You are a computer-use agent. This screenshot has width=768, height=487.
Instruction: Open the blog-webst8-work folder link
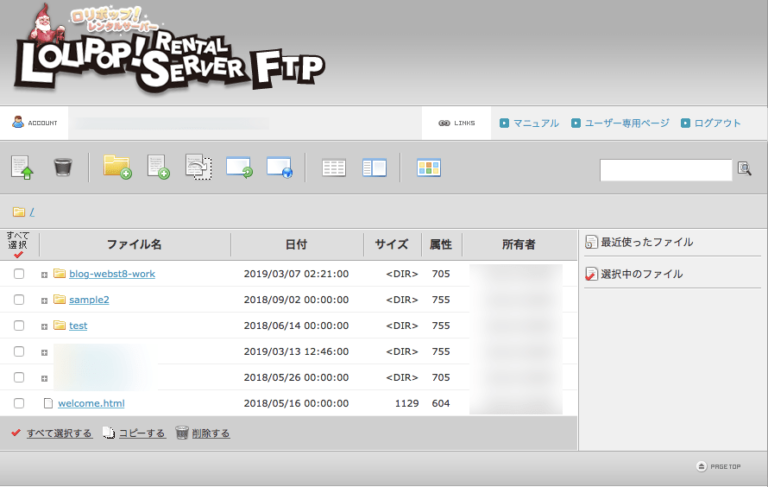click(x=112, y=274)
